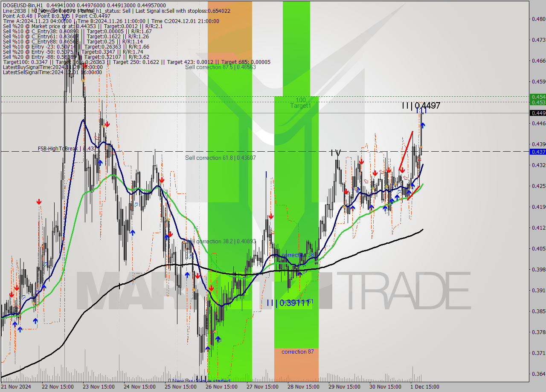Click the 0.419 price axis label
This screenshot has height=392, width=546.
538,207
